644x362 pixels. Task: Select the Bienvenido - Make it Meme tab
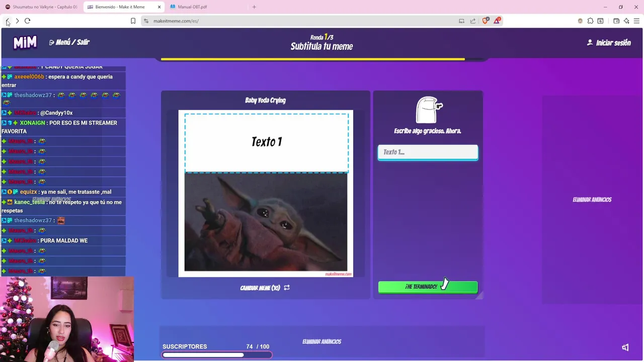click(x=121, y=7)
